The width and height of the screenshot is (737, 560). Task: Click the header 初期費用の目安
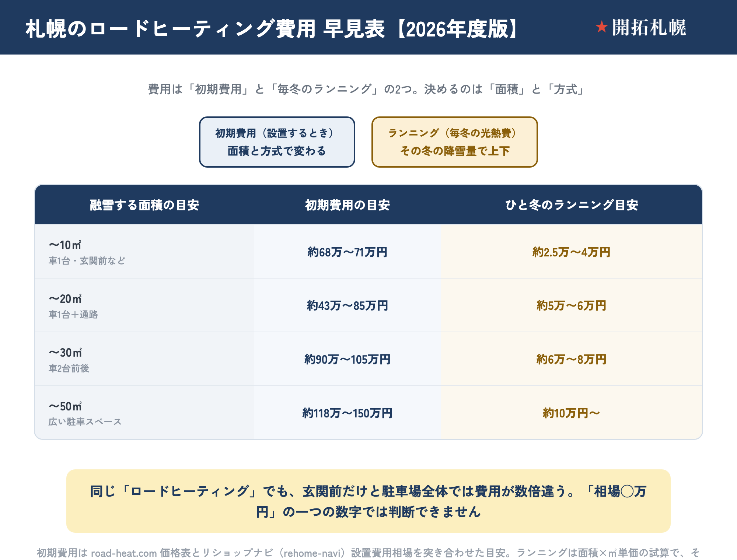click(x=347, y=205)
